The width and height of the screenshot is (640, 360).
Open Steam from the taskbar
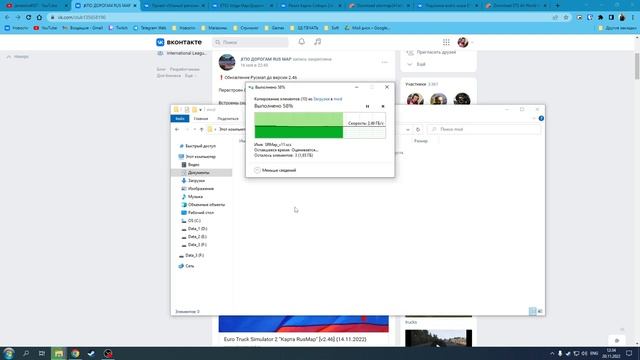91,353
